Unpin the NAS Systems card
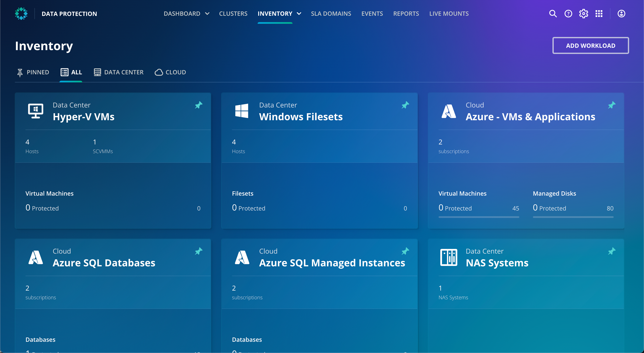Image resolution: width=644 pixels, height=353 pixels. [612, 251]
